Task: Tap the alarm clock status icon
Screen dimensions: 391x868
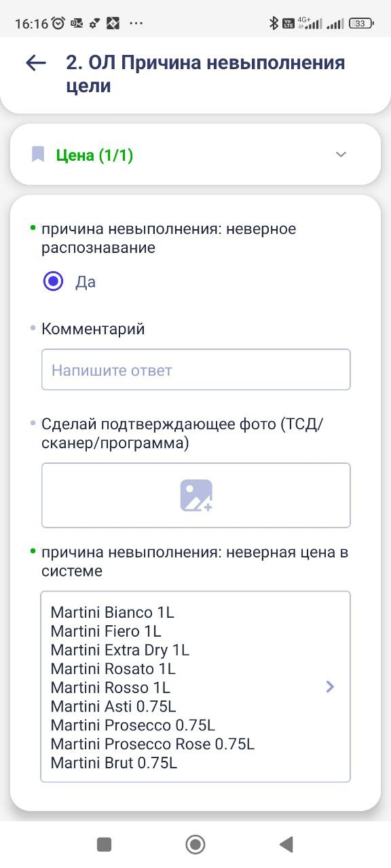Action: click(58, 23)
